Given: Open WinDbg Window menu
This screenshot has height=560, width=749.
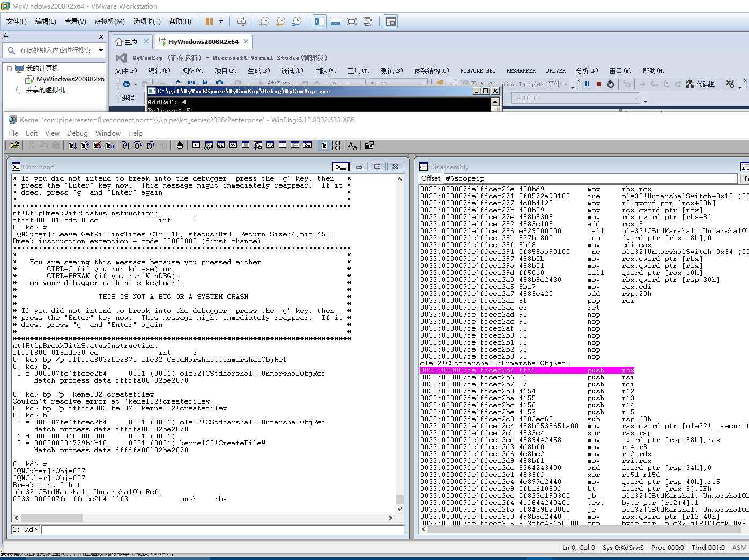Looking at the screenshot, I should 108,133.
